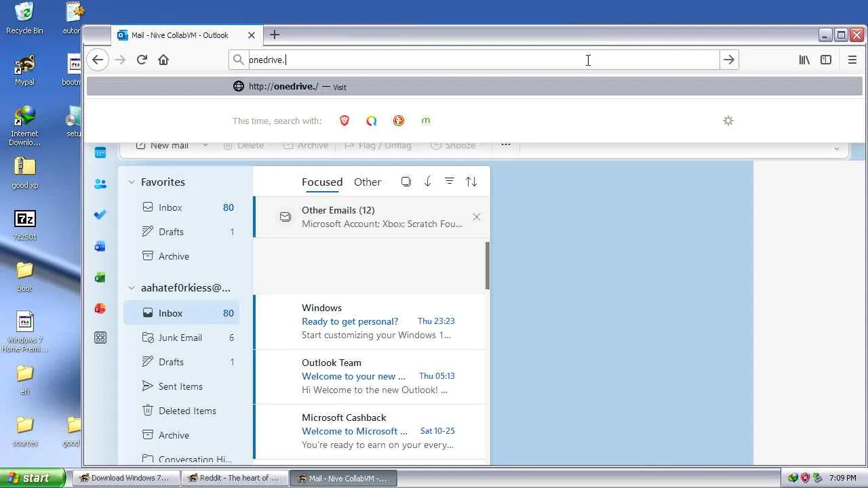Open the Internet Download Manager desktop shortcut
The width and height of the screenshot is (868, 488).
(x=24, y=126)
